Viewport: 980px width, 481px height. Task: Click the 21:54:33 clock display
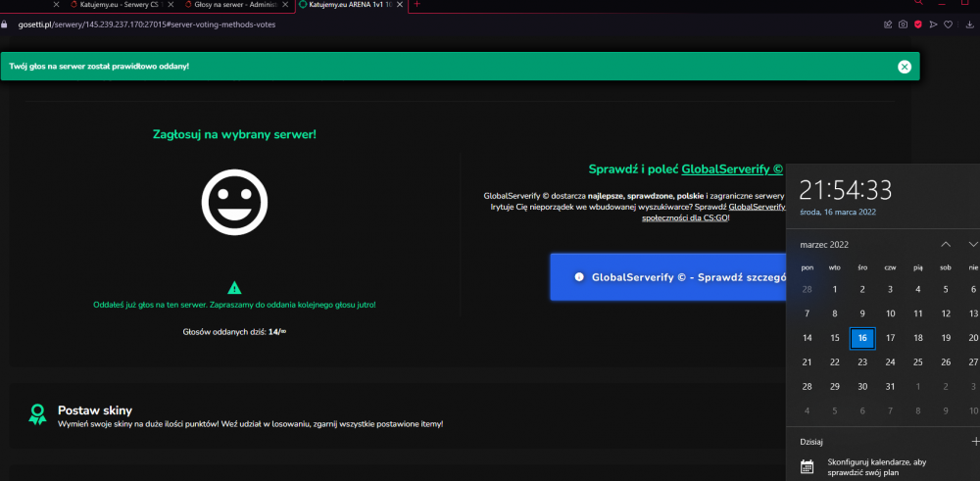coord(846,190)
